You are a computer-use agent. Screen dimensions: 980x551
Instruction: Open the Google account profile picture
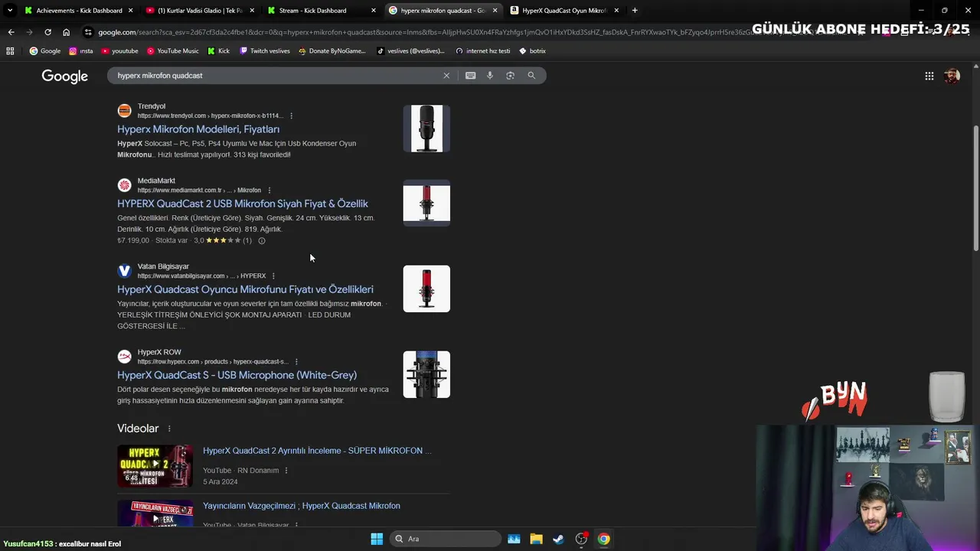coord(952,76)
